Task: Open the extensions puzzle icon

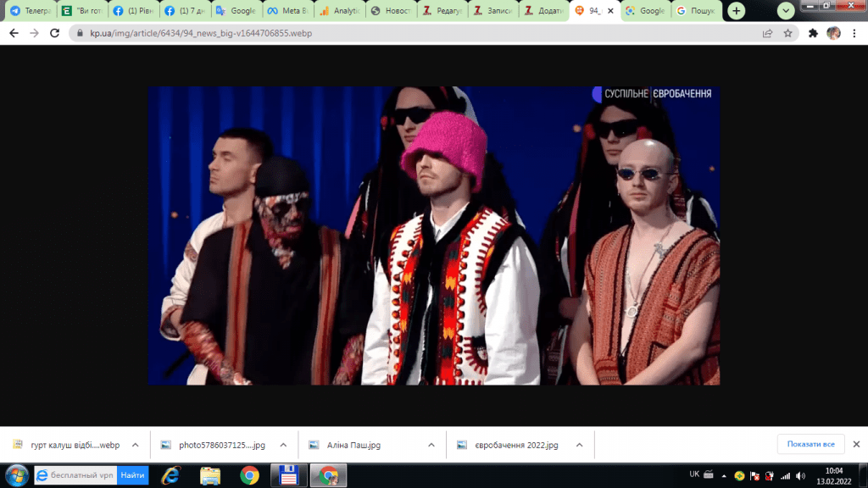Action: click(x=813, y=33)
